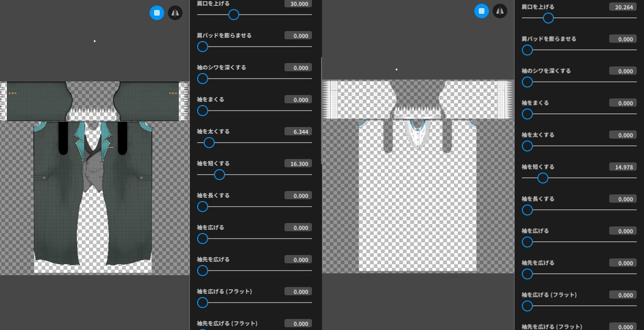Click 袖をまくる slider handle in green coat panel

203,111
